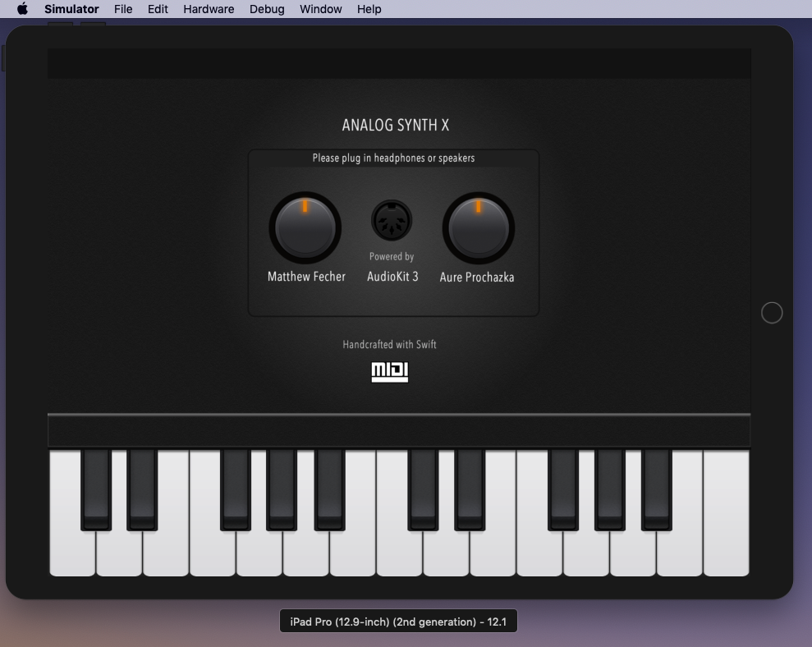Play the F-sharp black key, upper octave
The height and width of the screenshot is (647, 812).
(x=563, y=489)
